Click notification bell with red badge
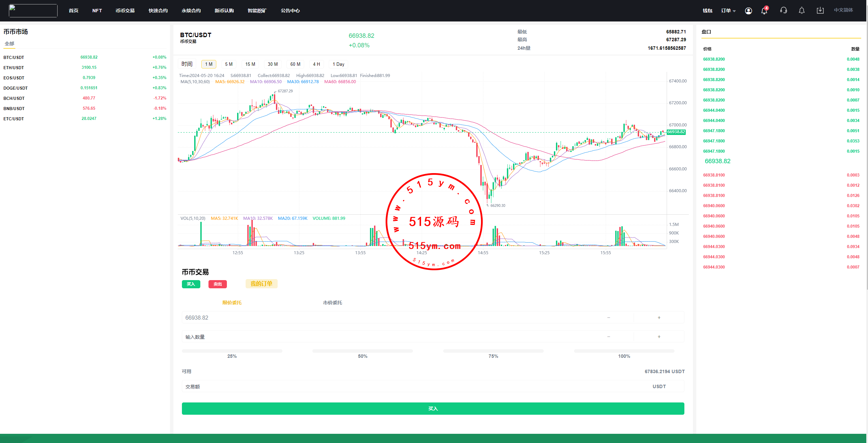 (764, 11)
